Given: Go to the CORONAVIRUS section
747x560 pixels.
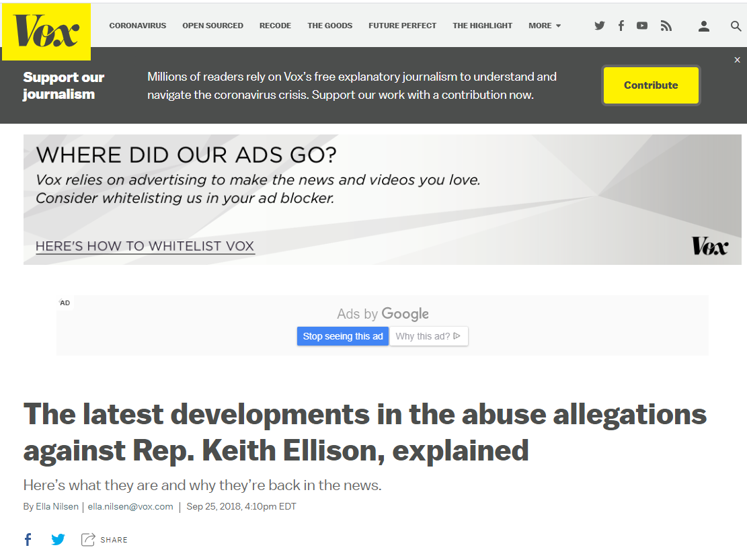Looking at the screenshot, I should pos(138,26).
